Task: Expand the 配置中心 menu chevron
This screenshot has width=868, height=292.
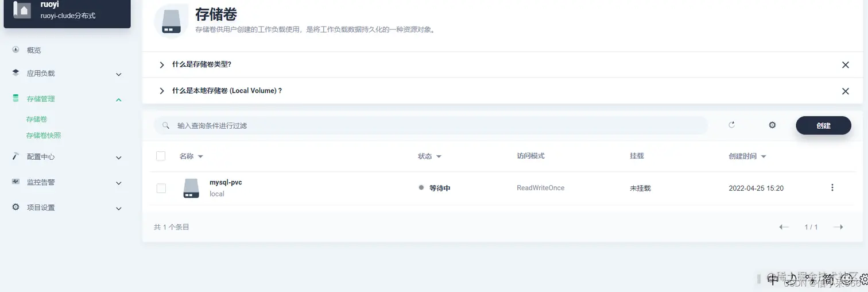Action: (x=119, y=157)
